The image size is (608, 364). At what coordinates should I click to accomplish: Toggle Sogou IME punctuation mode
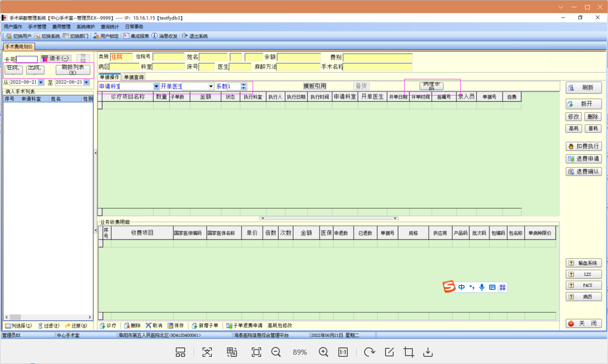pos(472,287)
